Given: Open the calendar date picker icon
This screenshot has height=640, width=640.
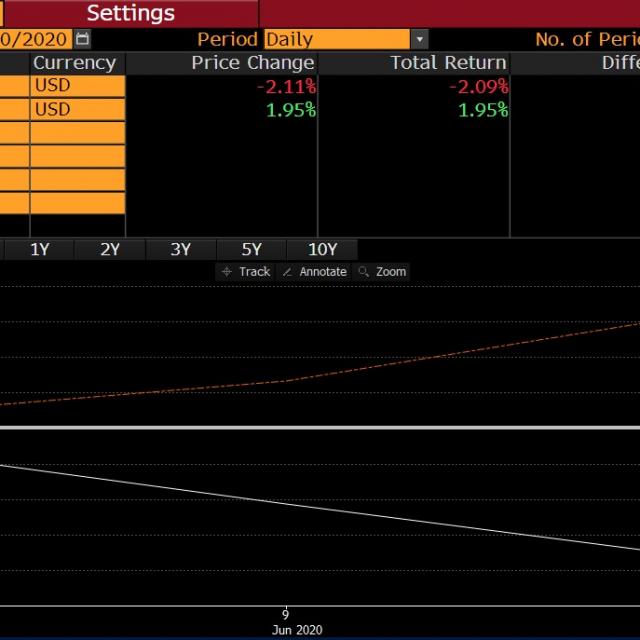Looking at the screenshot, I should (x=82, y=39).
